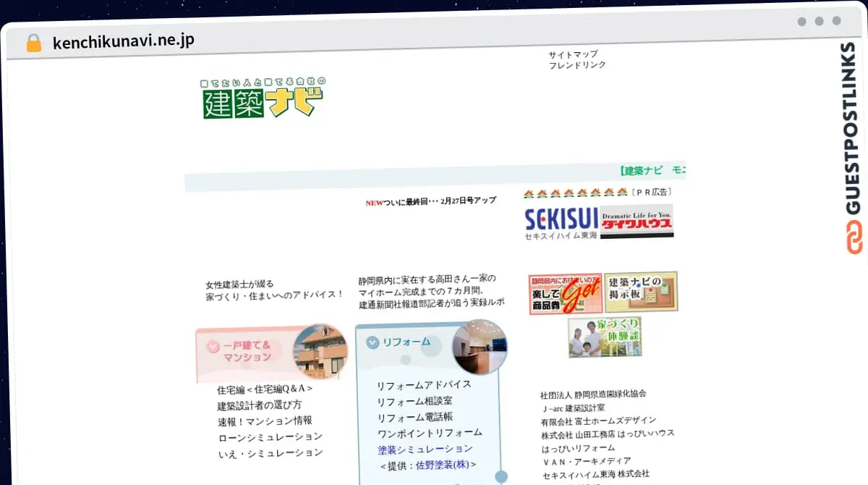The height and width of the screenshot is (485, 868).
Task: Open ＶＡＮ・アーキメディア link
Action: pos(586,460)
